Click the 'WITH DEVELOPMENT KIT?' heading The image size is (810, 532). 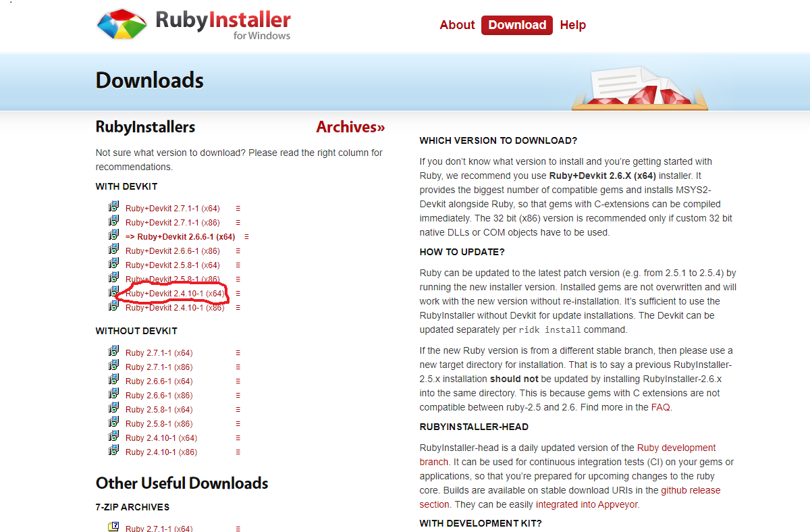click(x=481, y=523)
